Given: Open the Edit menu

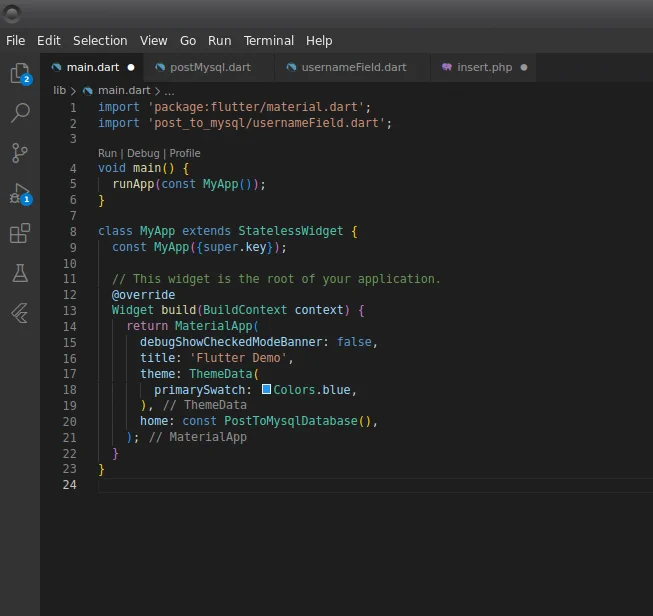Looking at the screenshot, I should (x=49, y=40).
